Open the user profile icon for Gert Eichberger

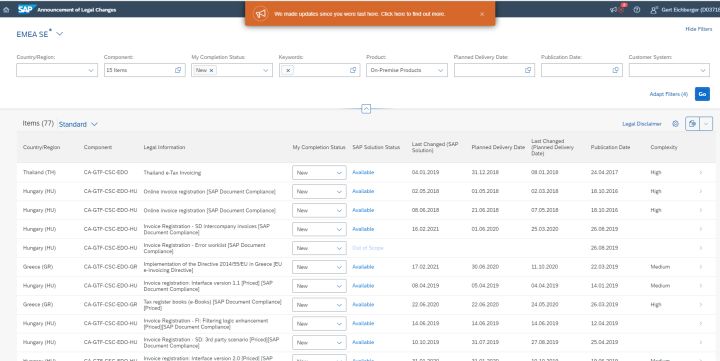coord(654,10)
